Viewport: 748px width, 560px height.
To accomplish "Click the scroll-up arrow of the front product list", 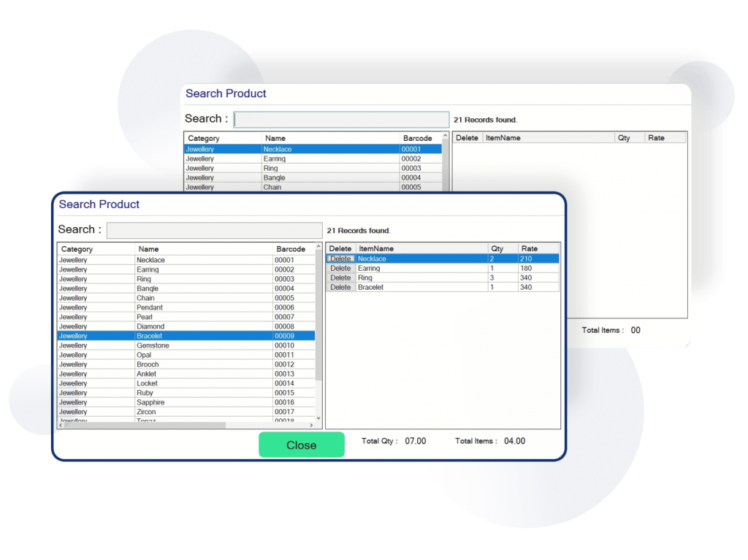I will tap(318, 248).
